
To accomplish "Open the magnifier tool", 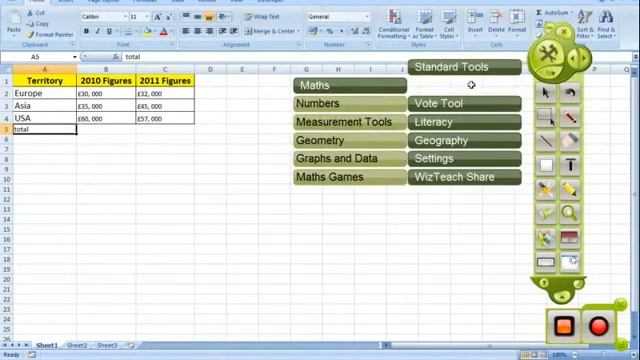I will coord(570,213).
